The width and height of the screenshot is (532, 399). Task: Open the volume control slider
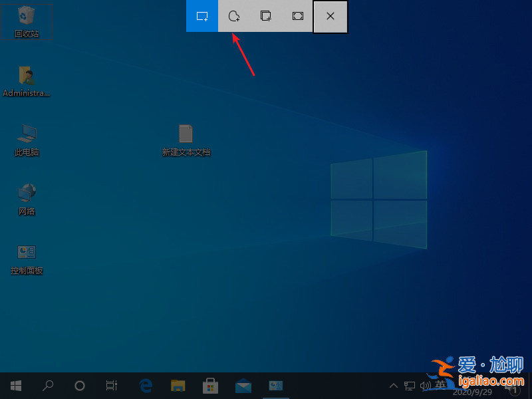(x=426, y=385)
